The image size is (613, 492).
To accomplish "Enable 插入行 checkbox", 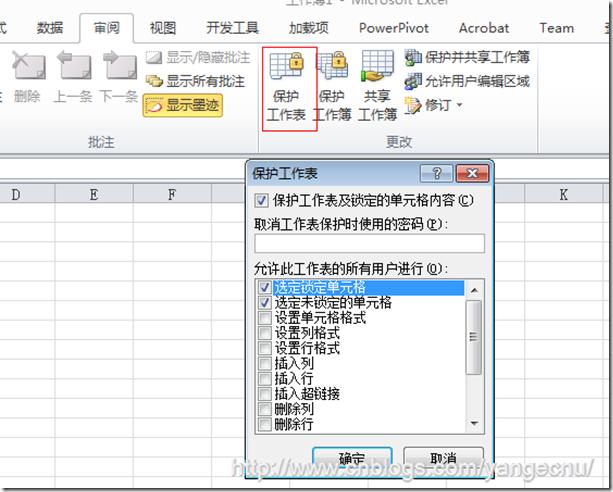I will point(265,379).
